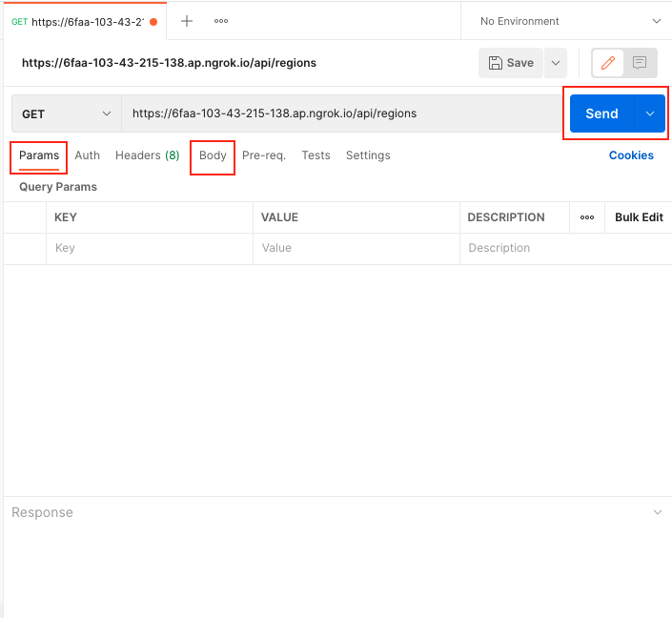Image resolution: width=672 pixels, height=618 pixels.
Task: Expand the Send button dropdown arrow
Action: (650, 113)
